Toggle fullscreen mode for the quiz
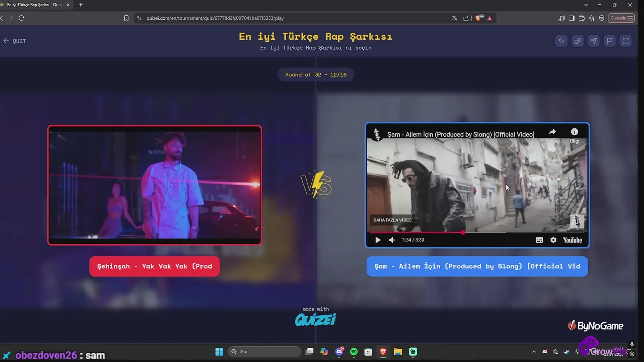Screen dimensions: 644x362 pyautogui.click(x=626, y=41)
